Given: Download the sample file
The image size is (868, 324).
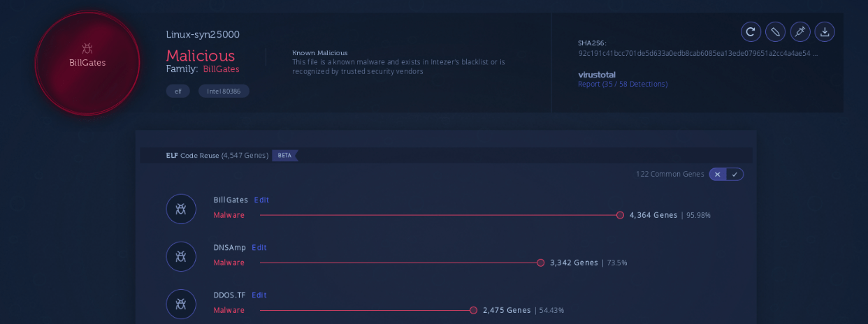Looking at the screenshot, I should click(x=825, y=31).
